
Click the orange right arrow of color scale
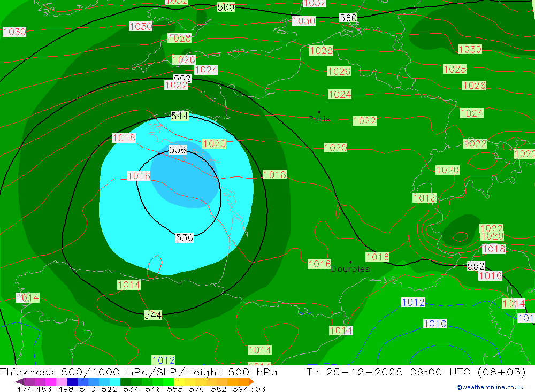[250, 382]
